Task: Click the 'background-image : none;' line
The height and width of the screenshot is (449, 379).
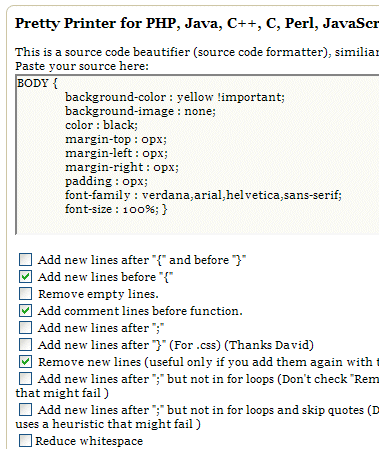Action: click(x=140, y=111)
